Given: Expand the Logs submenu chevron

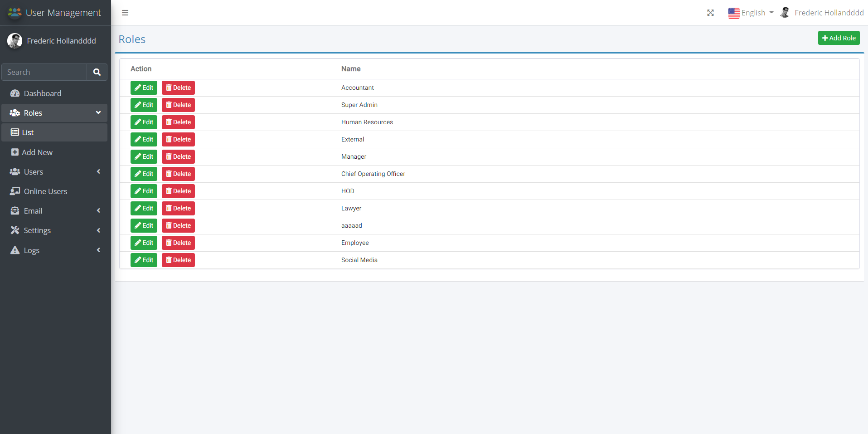Looking at the screenshot, I should (x=98, y=250).
